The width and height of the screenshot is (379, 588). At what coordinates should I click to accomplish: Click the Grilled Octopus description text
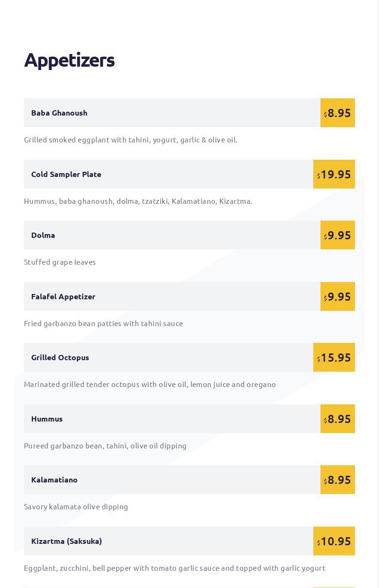[x=150, y=384]
